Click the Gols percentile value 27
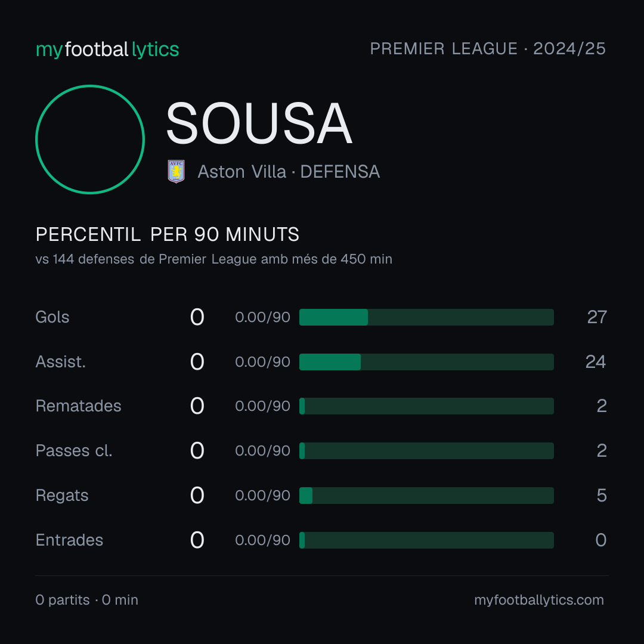The width and height of the screenshot is (644, 644). coord(597,317)
